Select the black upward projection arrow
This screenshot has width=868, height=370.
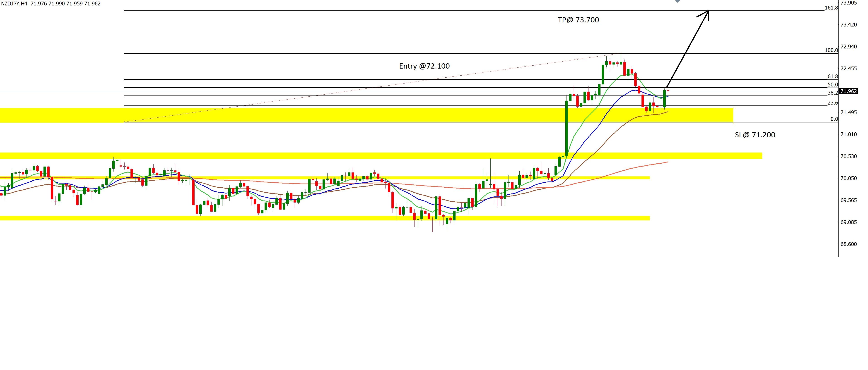coord(688,50)
